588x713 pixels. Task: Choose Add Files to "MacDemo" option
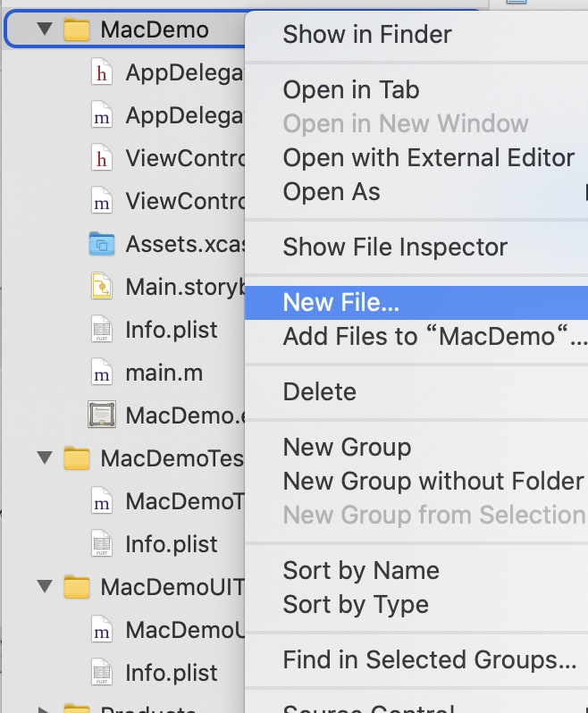coord(434,337)
